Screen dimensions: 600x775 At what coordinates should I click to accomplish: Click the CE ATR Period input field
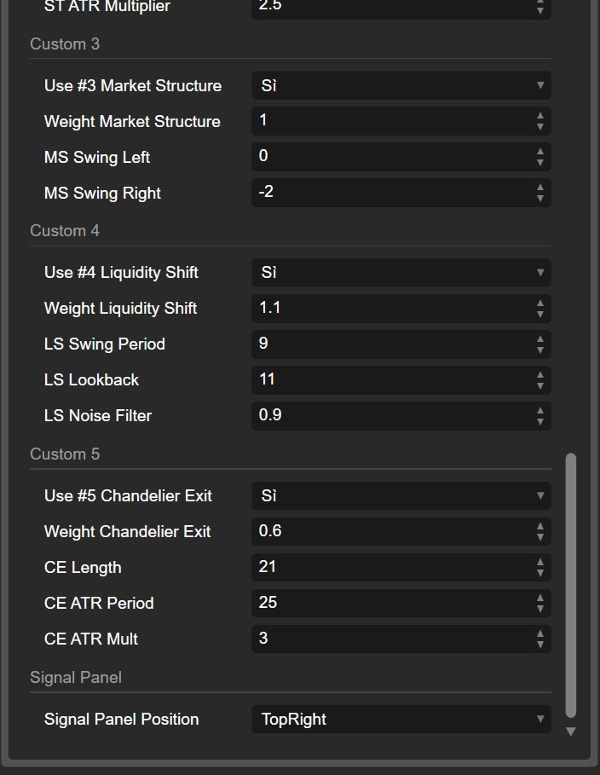[390, 603]
